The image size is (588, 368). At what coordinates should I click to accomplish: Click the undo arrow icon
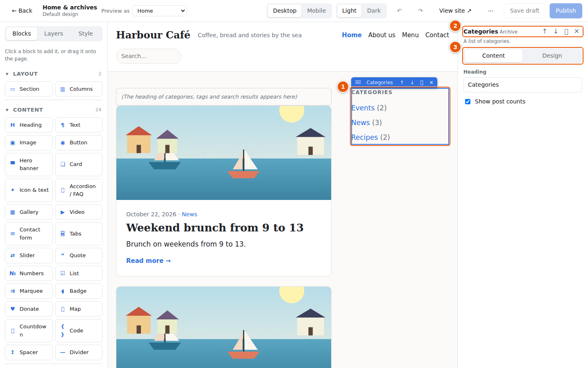[x=399, y=11]
